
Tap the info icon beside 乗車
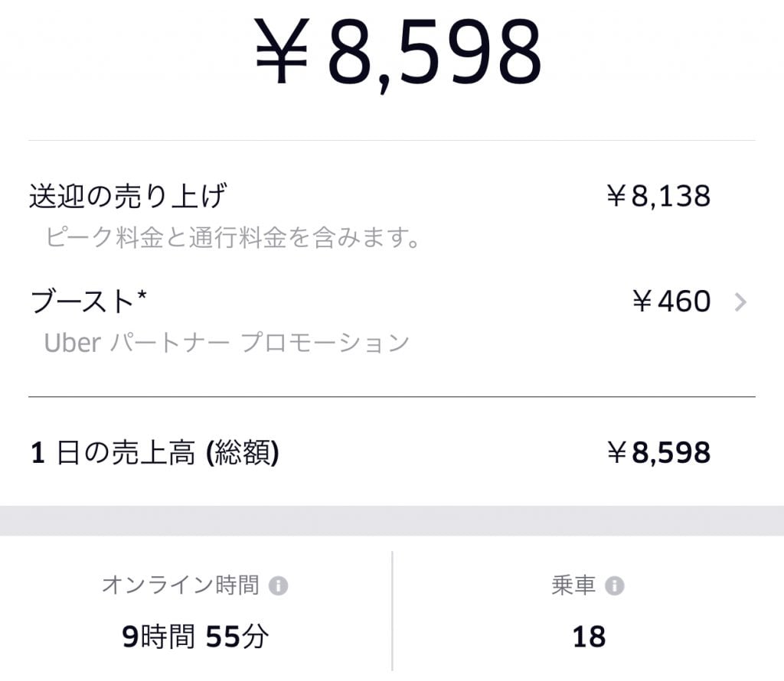(614, 586)
